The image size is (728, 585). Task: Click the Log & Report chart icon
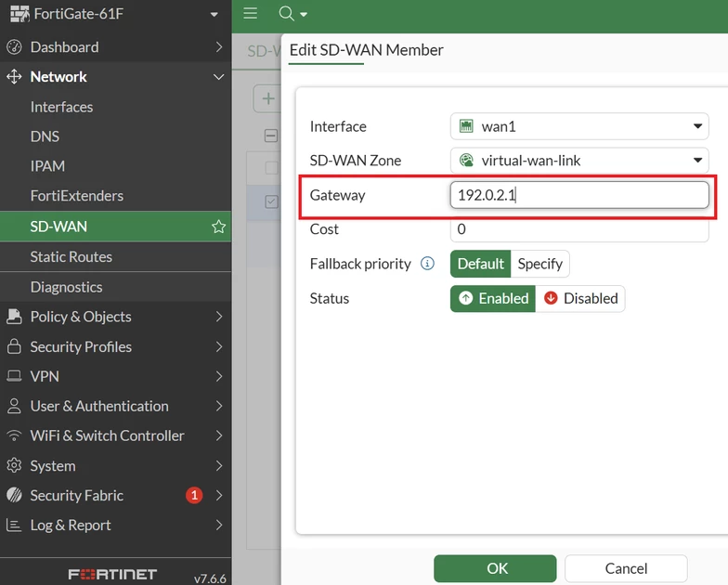coord(14,526)
